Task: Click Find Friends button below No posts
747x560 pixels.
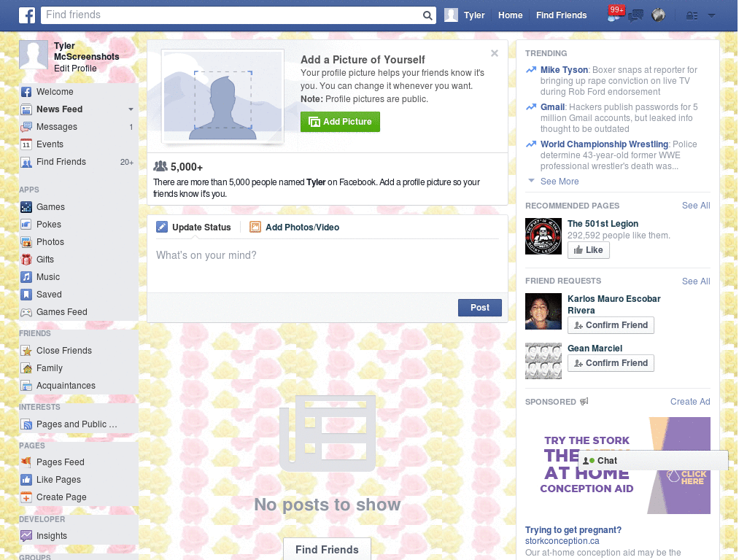Action: (327, 549)
